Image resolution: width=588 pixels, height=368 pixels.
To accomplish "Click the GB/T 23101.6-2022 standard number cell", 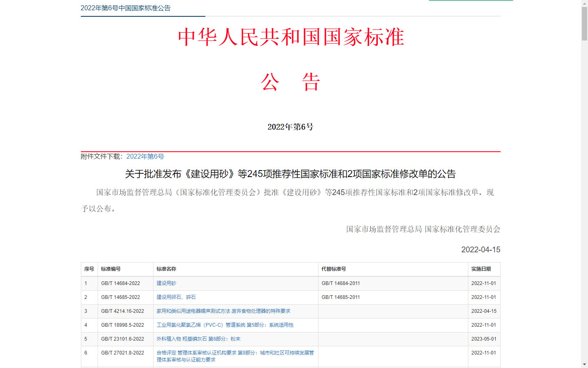I will pyautogui.click(x=122, y=339).
